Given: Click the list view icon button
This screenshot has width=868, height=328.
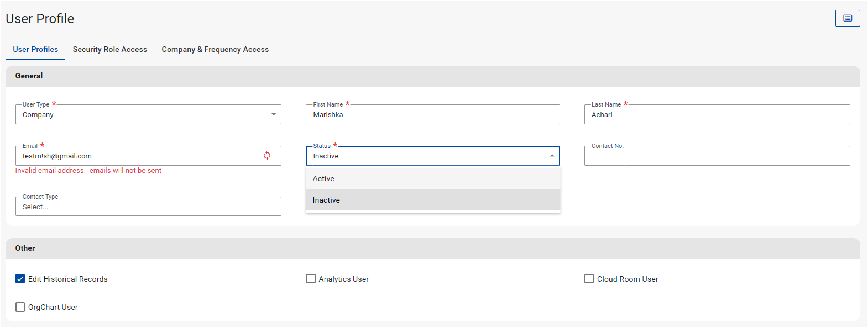Looking at the screenshot, I should [847, 18].
